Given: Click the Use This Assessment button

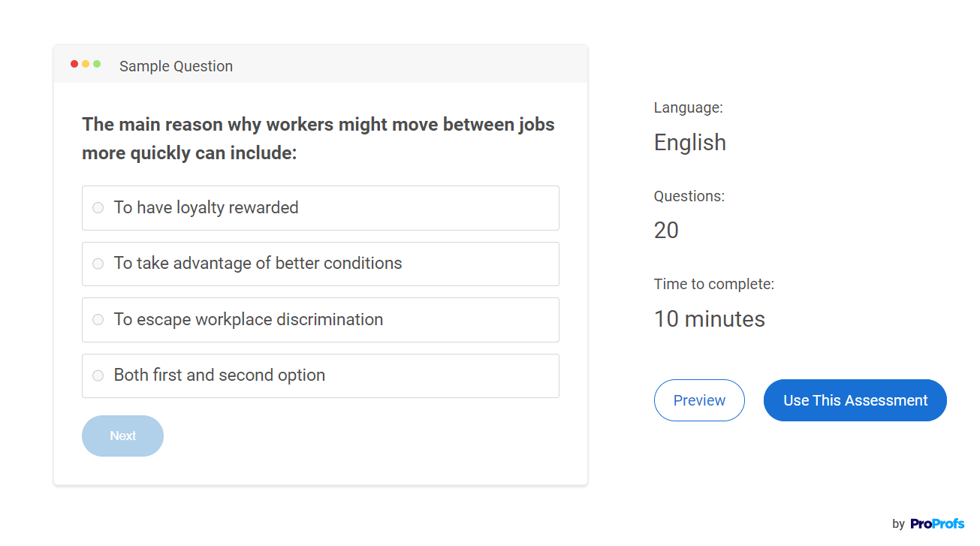Looking at the screenshot, I should tap(855, 400).
